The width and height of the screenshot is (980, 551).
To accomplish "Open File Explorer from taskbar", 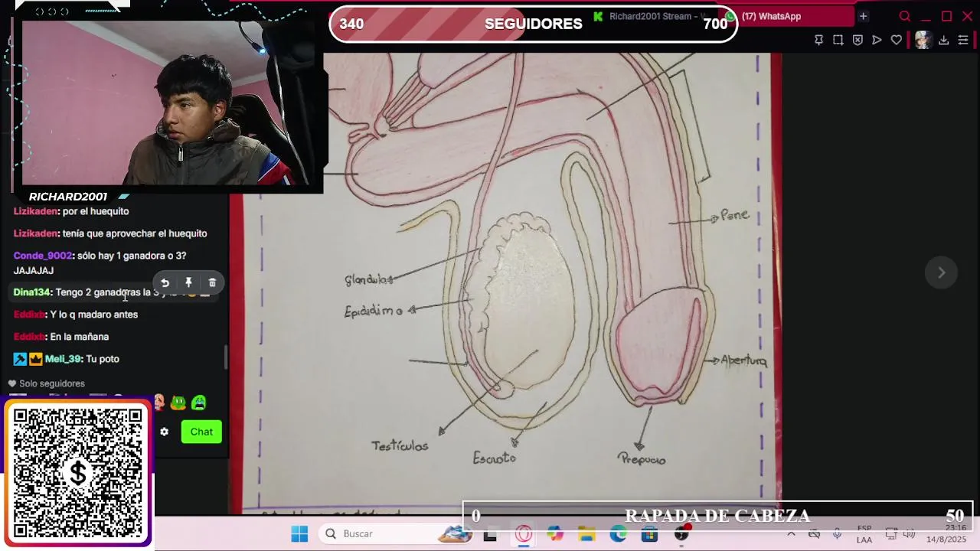I will click(x=586, y=534).
